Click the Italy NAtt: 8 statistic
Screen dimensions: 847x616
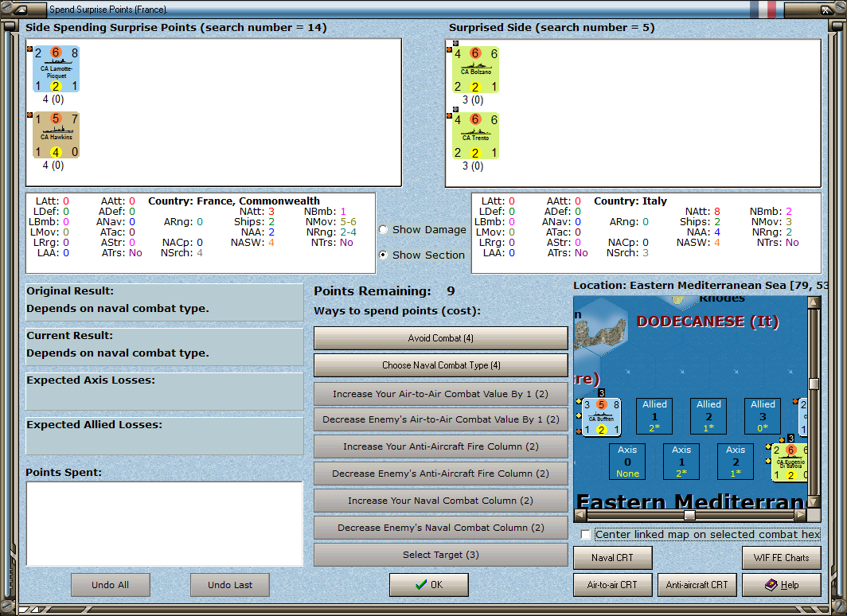click(702, 211)
